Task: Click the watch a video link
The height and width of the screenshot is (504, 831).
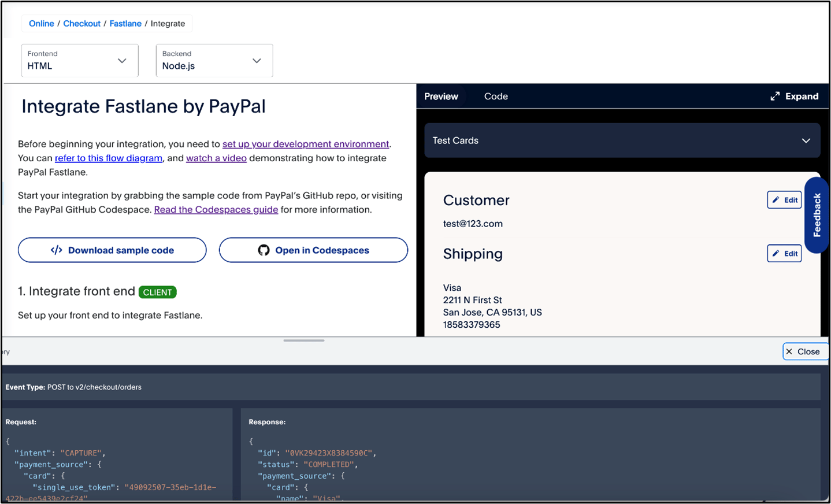Action: [216, 158]
